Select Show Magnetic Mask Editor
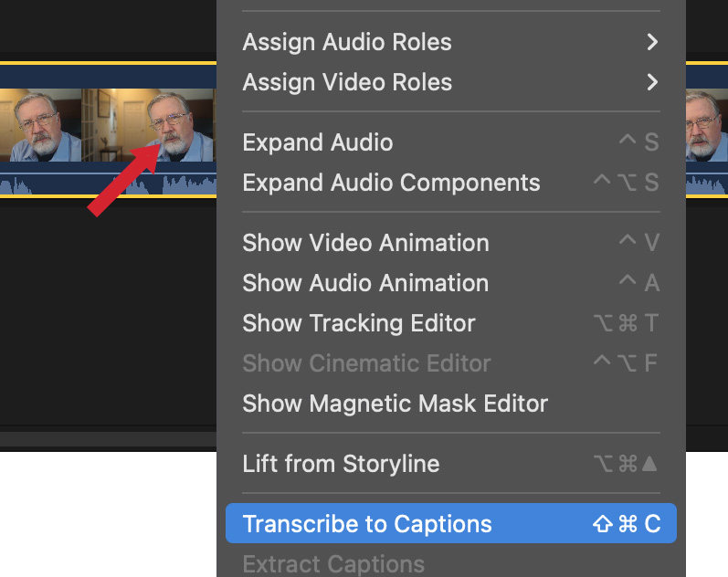 pos(395,404)
